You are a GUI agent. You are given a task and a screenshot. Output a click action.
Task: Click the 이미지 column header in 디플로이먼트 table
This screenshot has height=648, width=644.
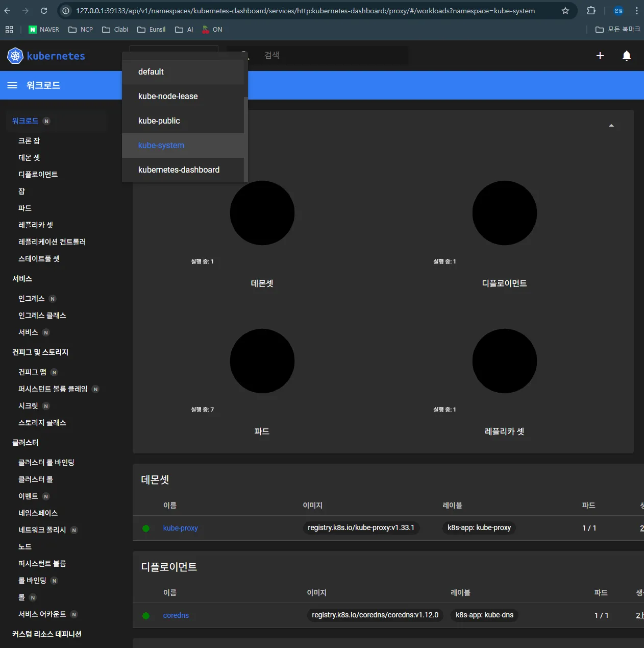click(317, 593)
